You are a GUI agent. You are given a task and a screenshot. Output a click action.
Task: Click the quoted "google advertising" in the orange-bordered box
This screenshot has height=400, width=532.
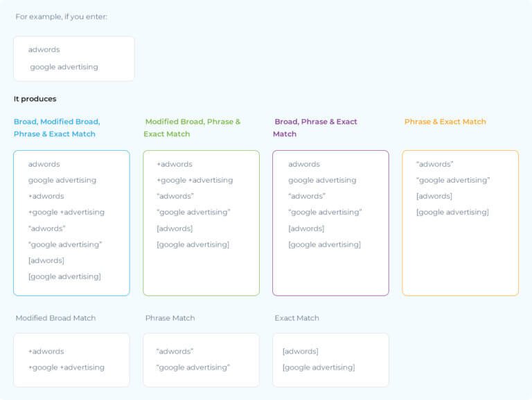pyautogui.click(x=453, y=181)
